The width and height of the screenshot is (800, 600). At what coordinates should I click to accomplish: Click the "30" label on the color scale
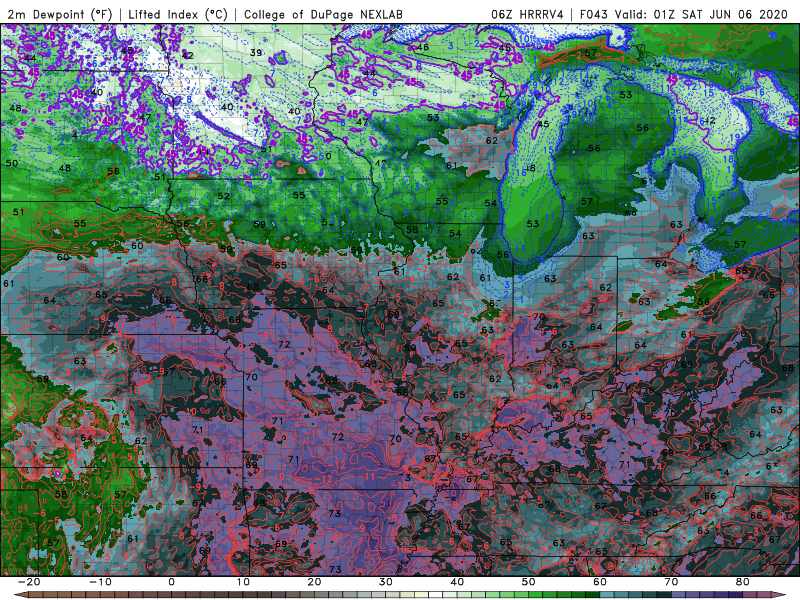pyautogui.click(x=386, y=582)
